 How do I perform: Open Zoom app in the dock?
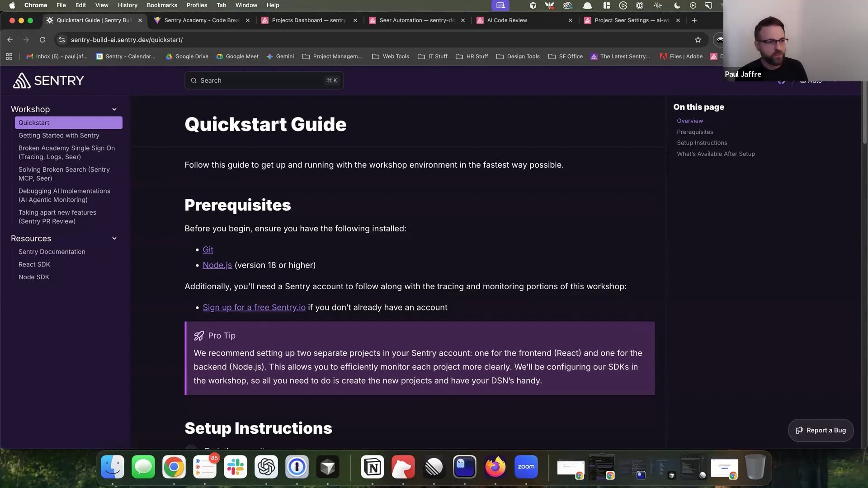(526, 467)
